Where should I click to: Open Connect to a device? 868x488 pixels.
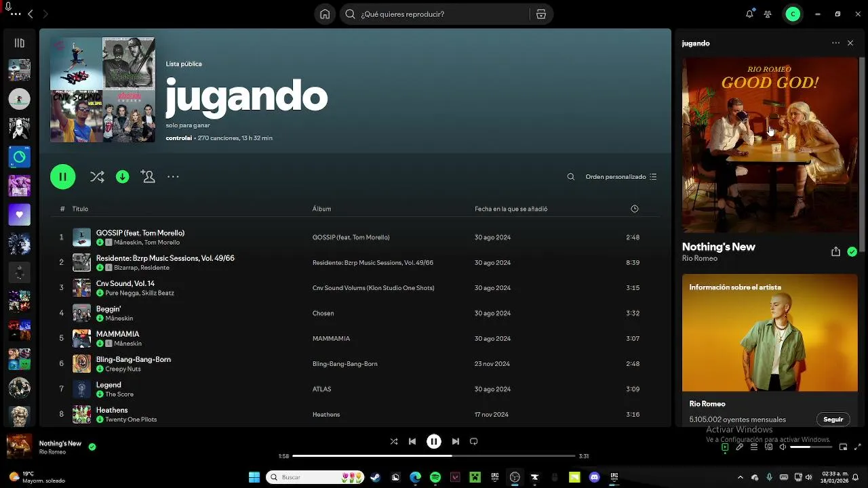click(x=768, y=447)
